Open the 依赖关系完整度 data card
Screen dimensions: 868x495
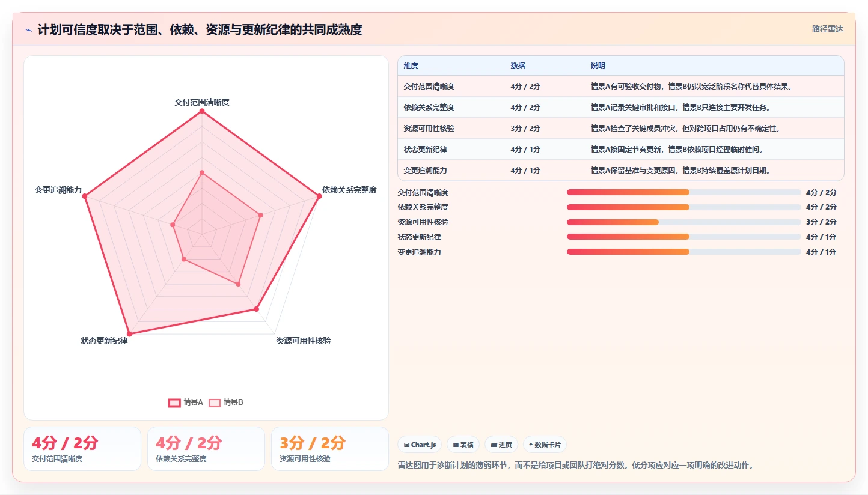pyautogui.click(x=206, y=449)
